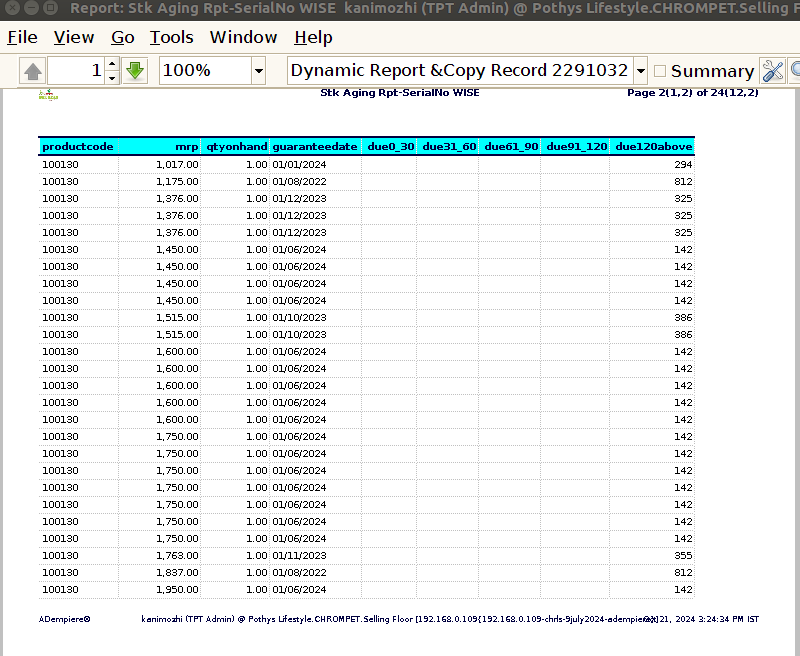
Task: Click the due31_60 column header
Action: pos(447,146)
